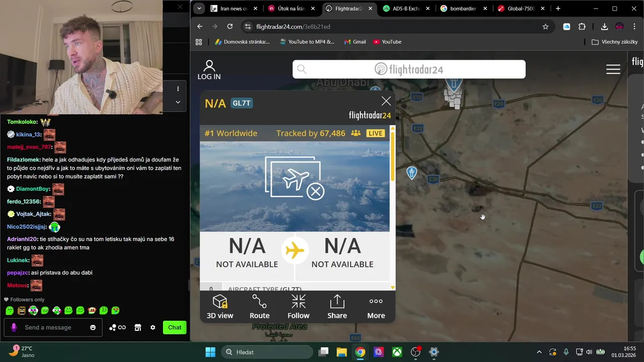644x362 pixels.
Task: Click the LIVE badge
Action: [x=375, y=133]
